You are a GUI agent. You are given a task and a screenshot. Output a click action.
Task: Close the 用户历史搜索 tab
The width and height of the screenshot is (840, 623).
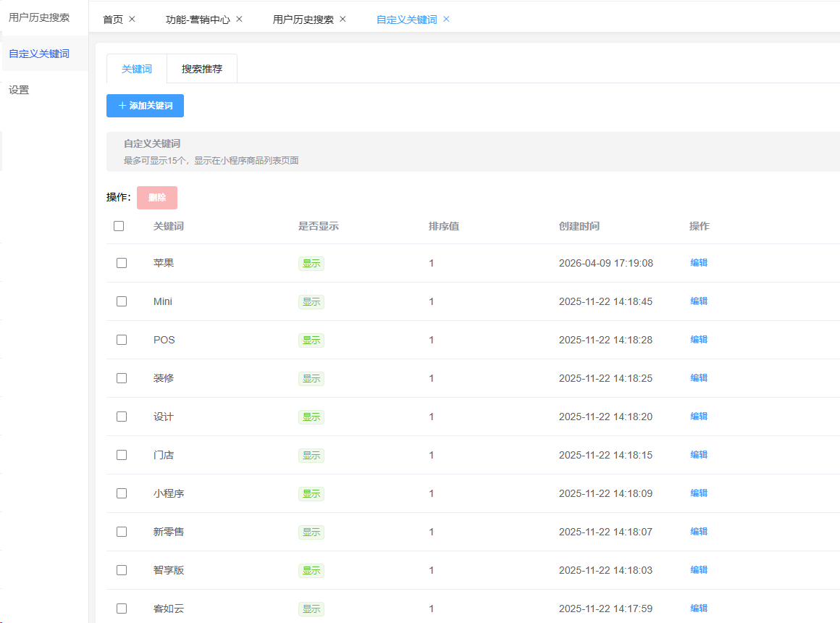coord(343,20)
